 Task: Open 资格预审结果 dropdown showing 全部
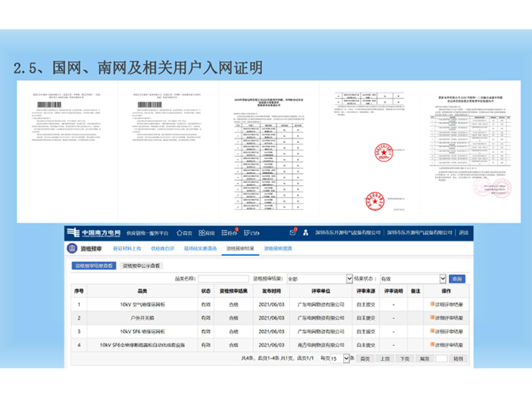(x=320, y=279)
